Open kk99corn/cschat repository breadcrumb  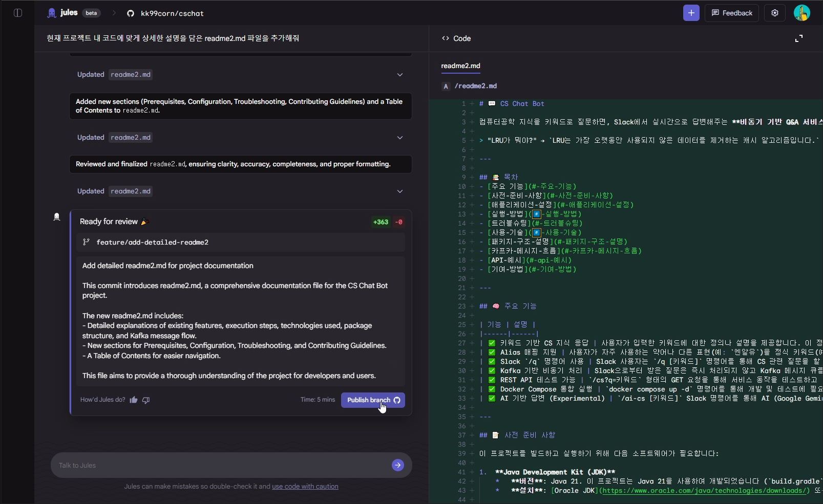coord(172,13)
